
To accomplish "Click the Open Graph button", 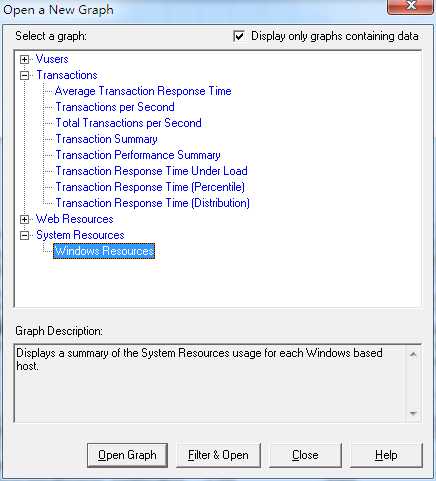I will tap(127, 455).
